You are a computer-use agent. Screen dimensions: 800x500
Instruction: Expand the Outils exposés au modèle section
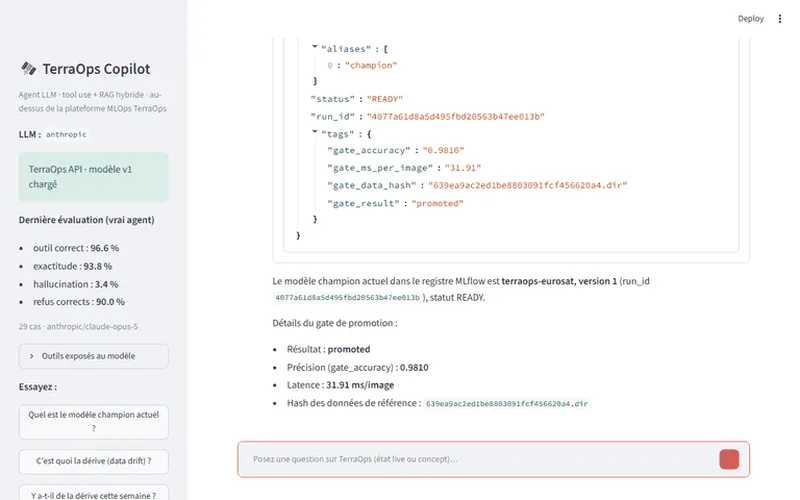pyautogui.click(x=93, y=356)
